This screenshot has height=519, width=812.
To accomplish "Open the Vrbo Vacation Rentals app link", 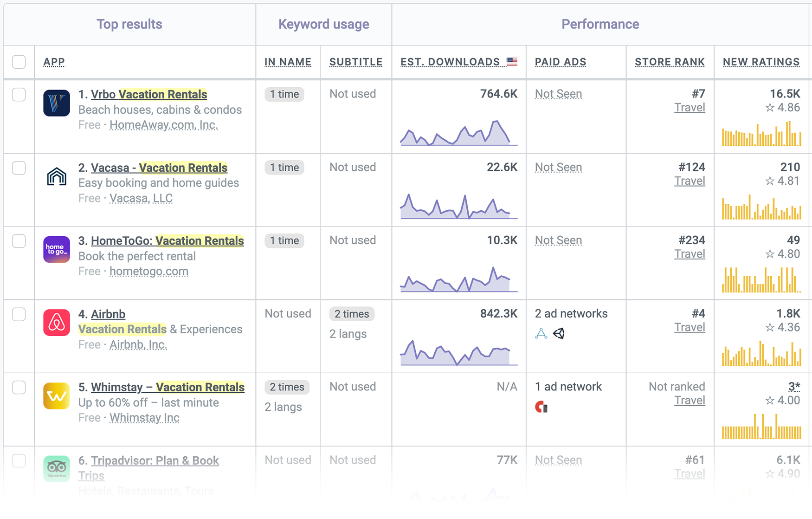I will click(148, 94).
